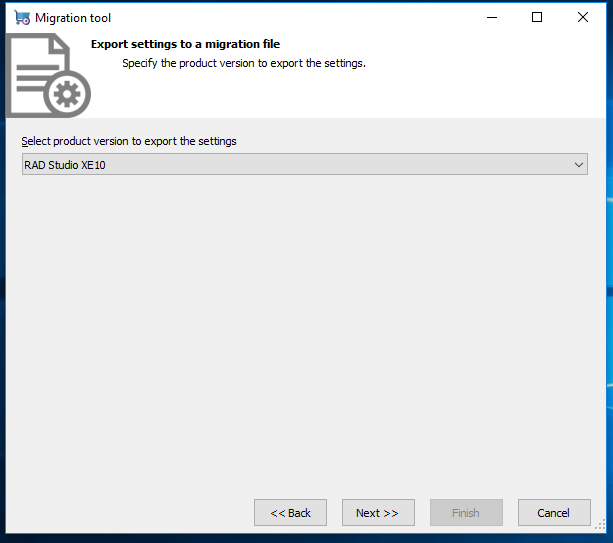Click the Migration tool cart icon in title bar
The image size is (613, 543).
22,18
